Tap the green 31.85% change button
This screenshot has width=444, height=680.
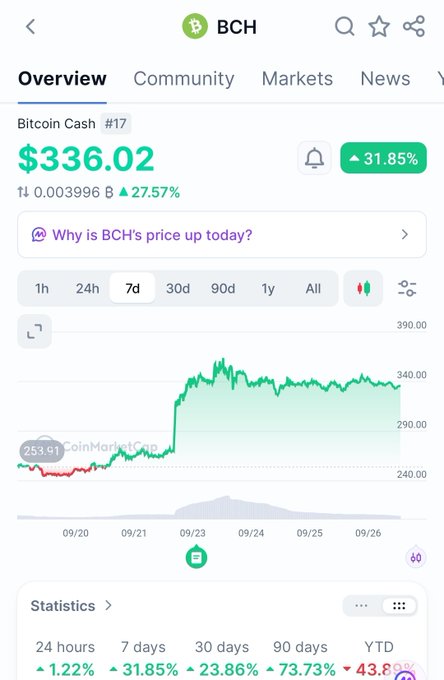click(383, 158)
